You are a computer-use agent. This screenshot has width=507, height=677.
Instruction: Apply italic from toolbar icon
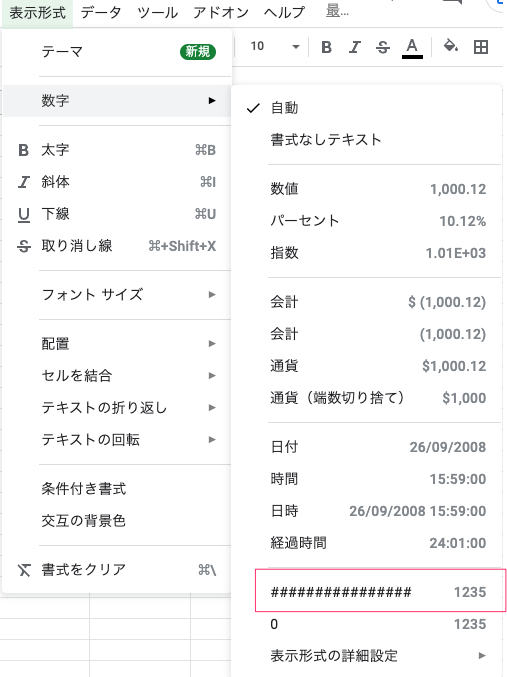355,47
